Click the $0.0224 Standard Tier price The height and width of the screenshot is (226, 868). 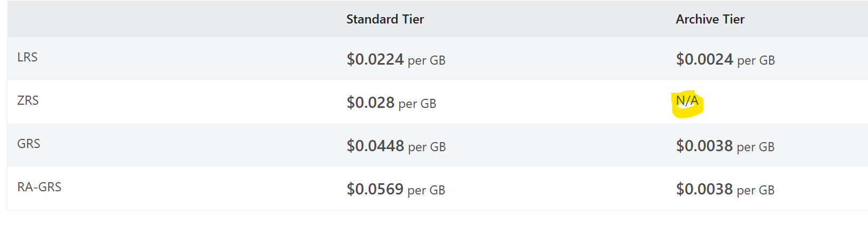click(375, 59)
